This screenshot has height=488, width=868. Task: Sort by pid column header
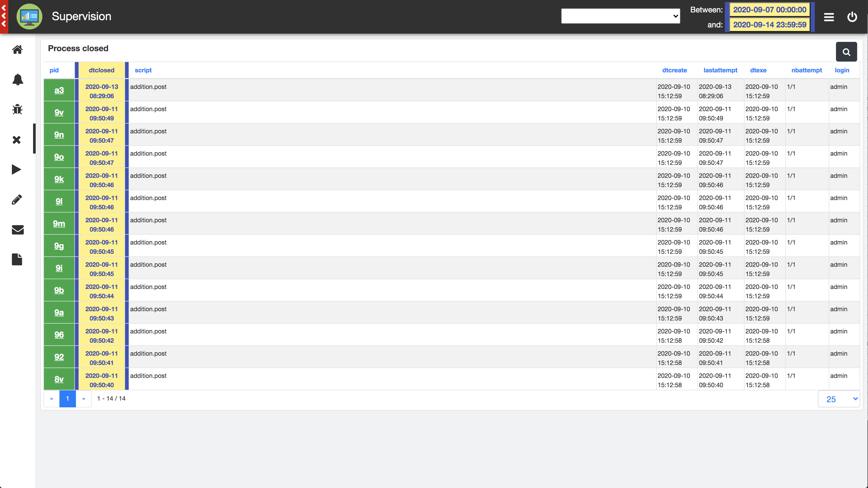pyautogui.click(x=54, y=70)
